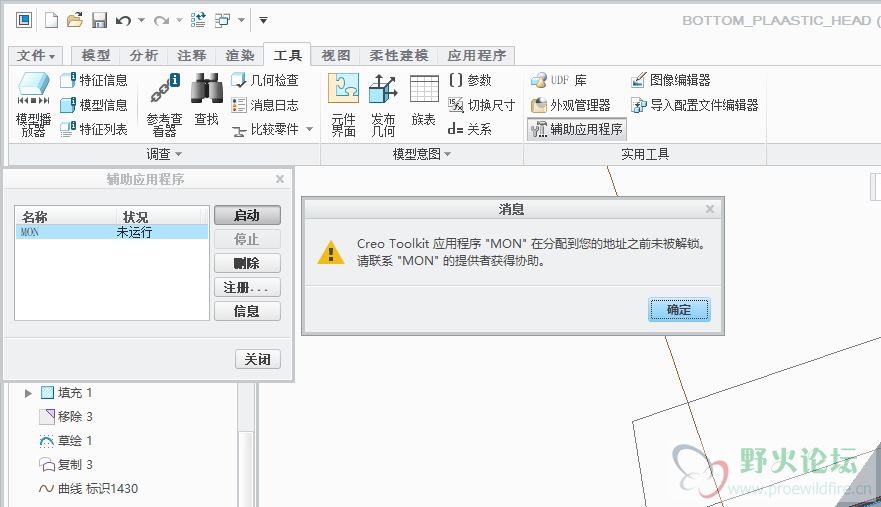The image size is (881, 507).
Task: Click the Open folder icon
Action: point(75,21)
